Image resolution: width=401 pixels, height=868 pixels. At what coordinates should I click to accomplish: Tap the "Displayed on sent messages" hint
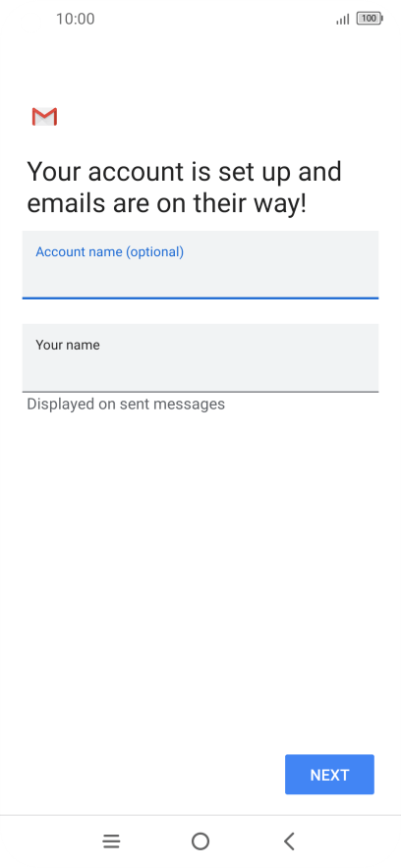[126, 405]
